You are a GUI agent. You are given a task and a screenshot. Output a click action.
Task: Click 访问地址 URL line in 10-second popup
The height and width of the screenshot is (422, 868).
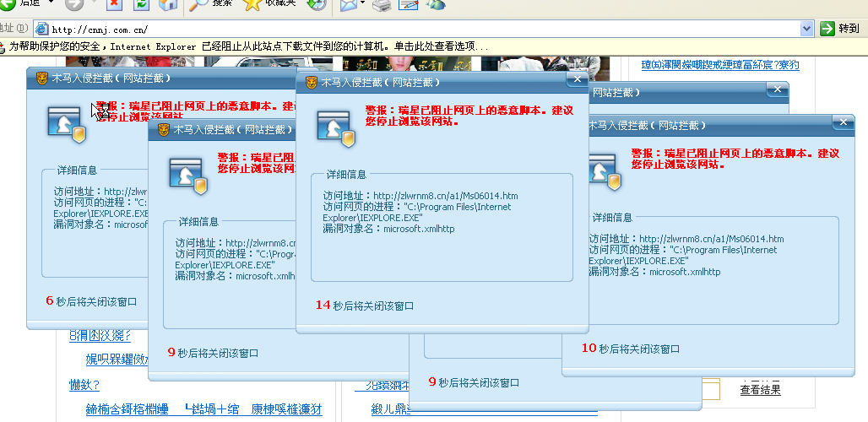point(686,239)
